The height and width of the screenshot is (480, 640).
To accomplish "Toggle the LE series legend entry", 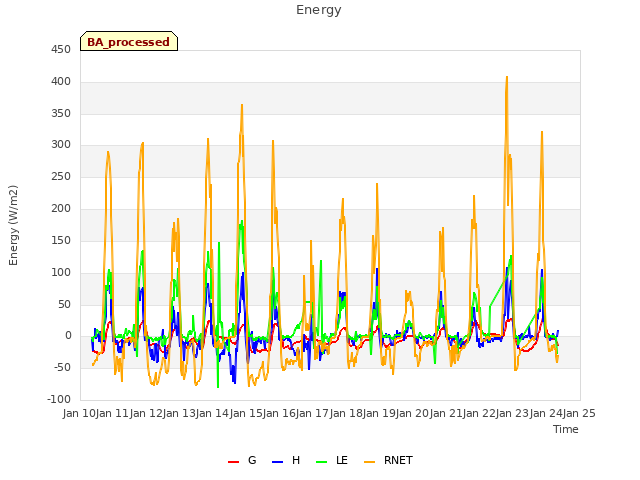I will click(332, 460).
